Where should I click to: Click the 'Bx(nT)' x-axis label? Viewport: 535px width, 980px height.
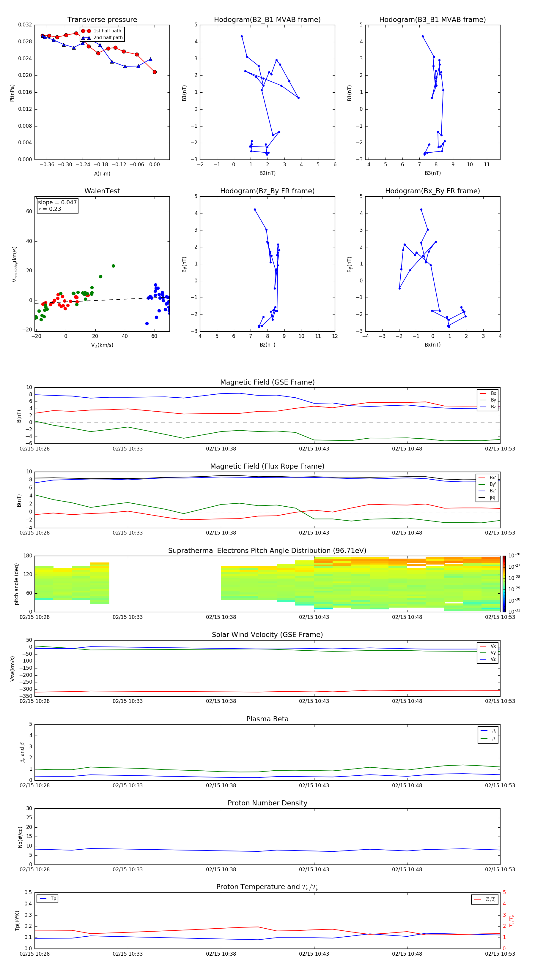(x=432, y=345)
